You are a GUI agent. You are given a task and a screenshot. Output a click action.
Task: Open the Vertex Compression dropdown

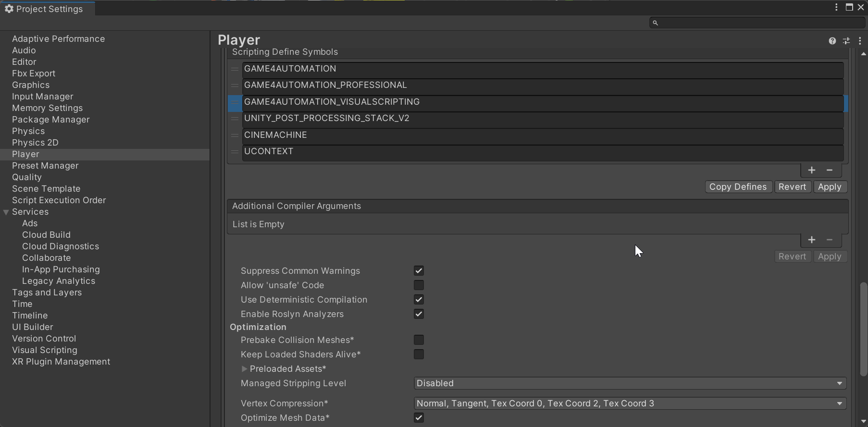coord(630,403)
